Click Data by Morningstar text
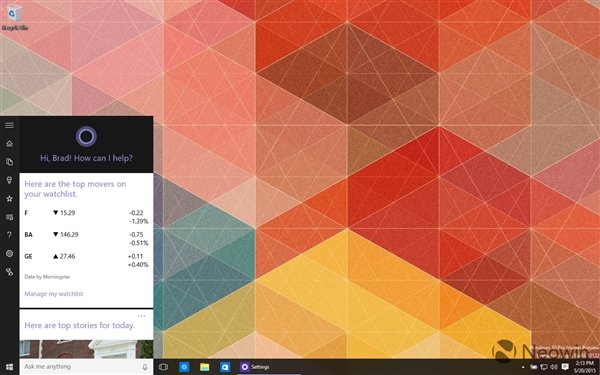600x375 pixels. [x=47, y=277]
